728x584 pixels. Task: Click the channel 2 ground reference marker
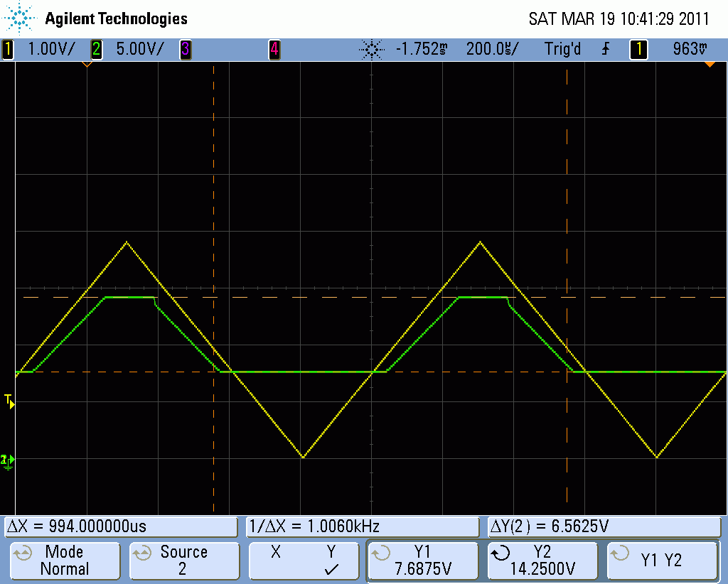point(8,461)
